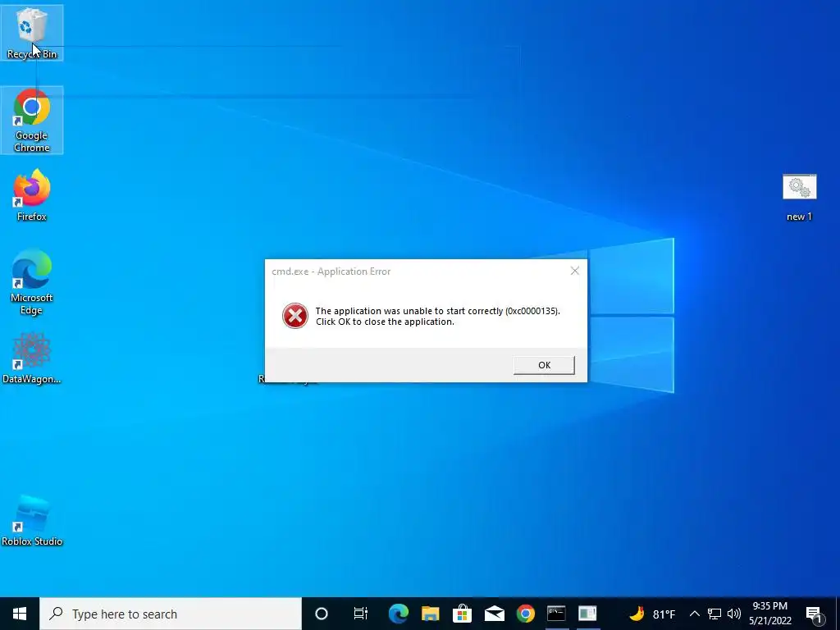The height and width of the screenshot is (630, 840).
Task: Open the Windows Start menu
Action: 20,614
